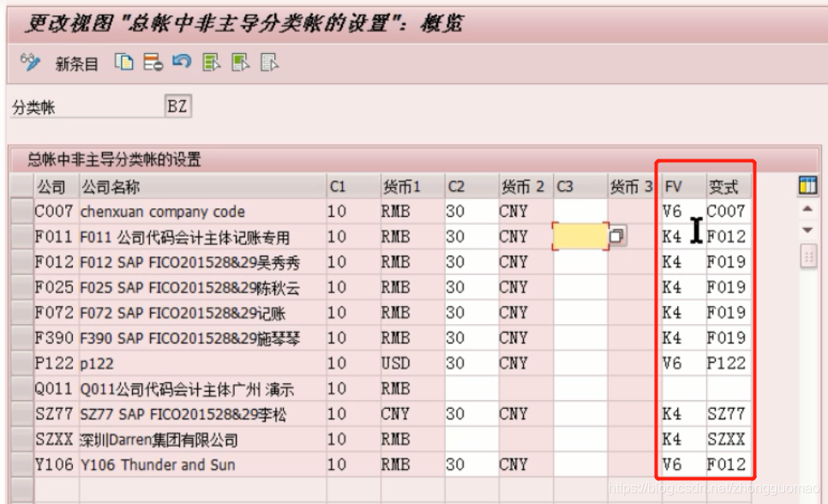Select row Y106 using its row selector
The height and width of the screenshot is (504, 828).
22,465
